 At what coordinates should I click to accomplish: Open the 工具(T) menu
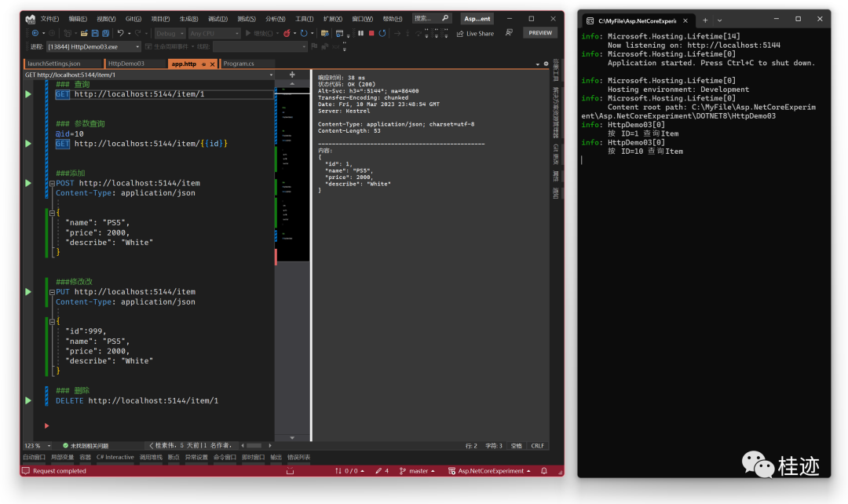tap(304, 19)
